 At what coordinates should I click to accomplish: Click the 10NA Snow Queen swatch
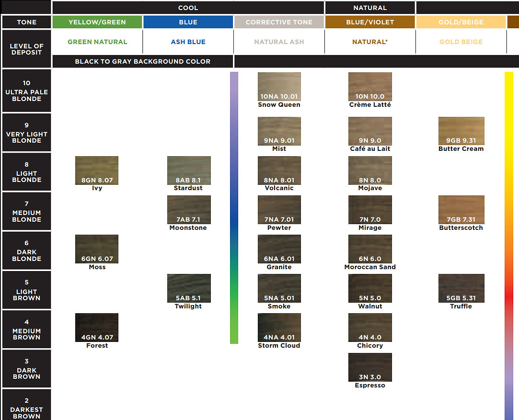click(279, 87)
